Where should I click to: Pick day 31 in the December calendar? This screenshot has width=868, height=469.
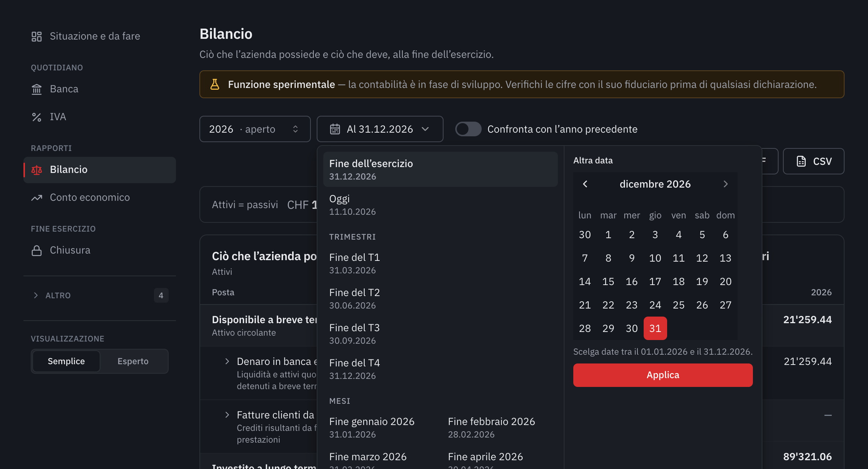pos(655,328)
